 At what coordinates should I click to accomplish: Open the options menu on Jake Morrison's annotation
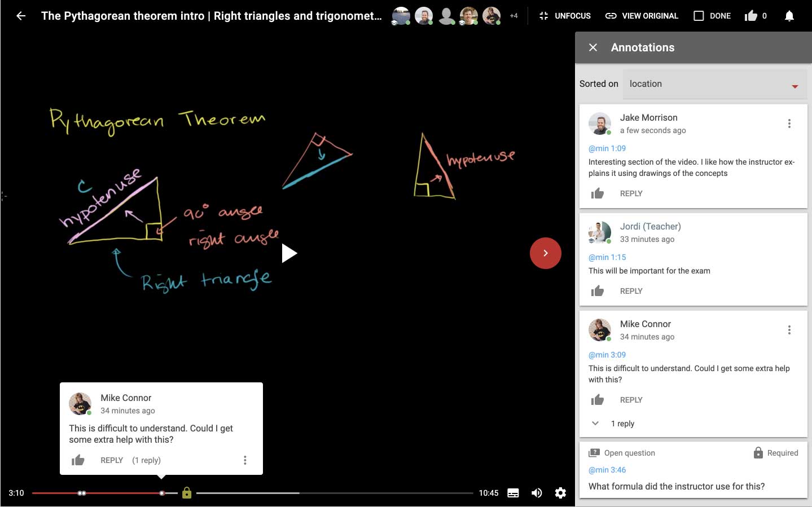(789, 124)
